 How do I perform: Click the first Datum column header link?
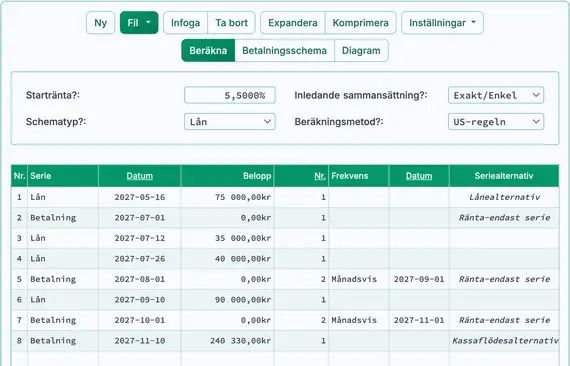[140, 176]
